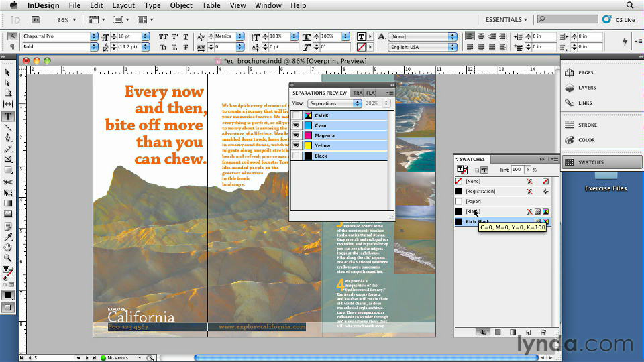Apply Small Caps formatting
644x362 pixels.
[163, 47]
